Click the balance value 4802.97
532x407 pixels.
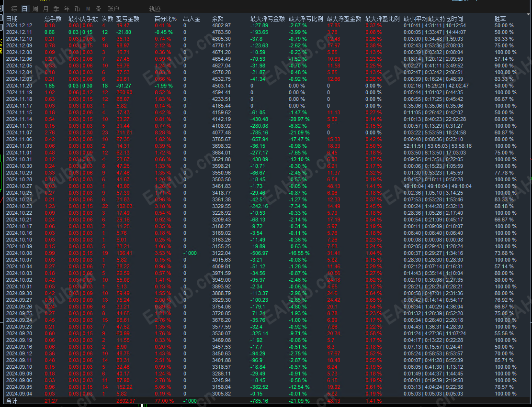221,25
